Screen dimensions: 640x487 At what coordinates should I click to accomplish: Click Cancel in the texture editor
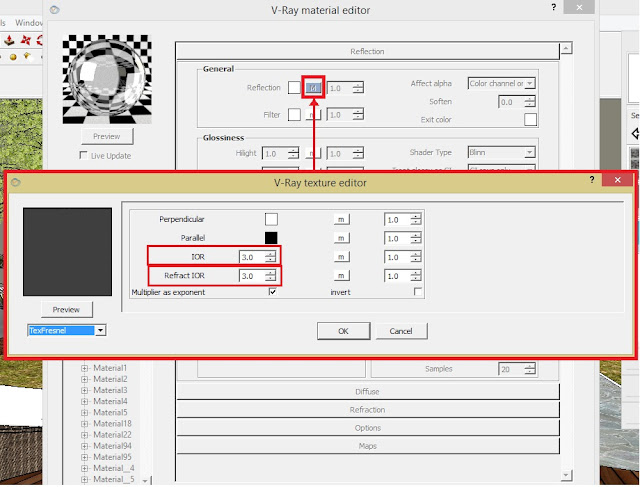click(x=401, y=331)
